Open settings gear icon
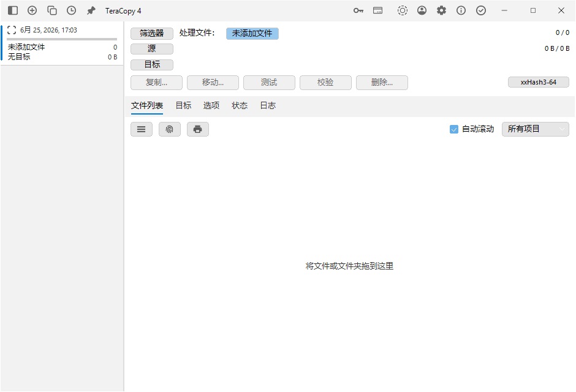Screen dimensions: 576x392 point(441,10)
